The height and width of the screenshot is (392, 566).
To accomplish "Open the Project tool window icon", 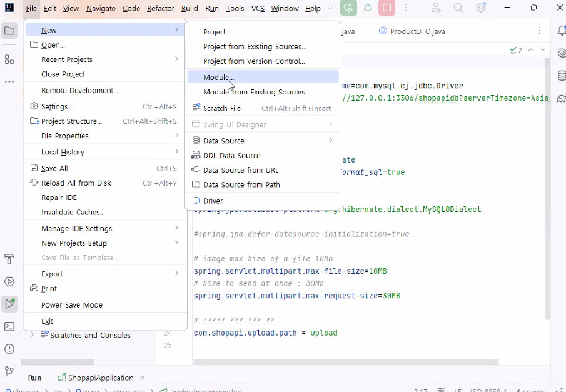I will click(9, 31).
